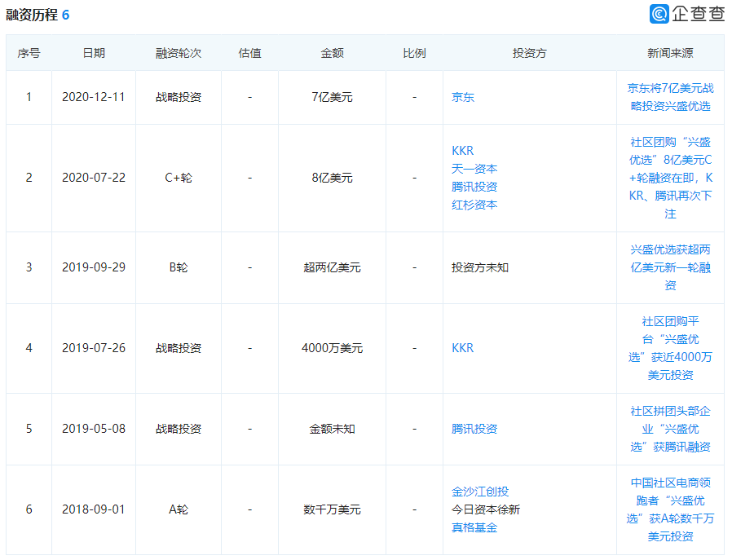Click the 企查查 logo icon
Screen dimensions: 732x560
(659, 14)
